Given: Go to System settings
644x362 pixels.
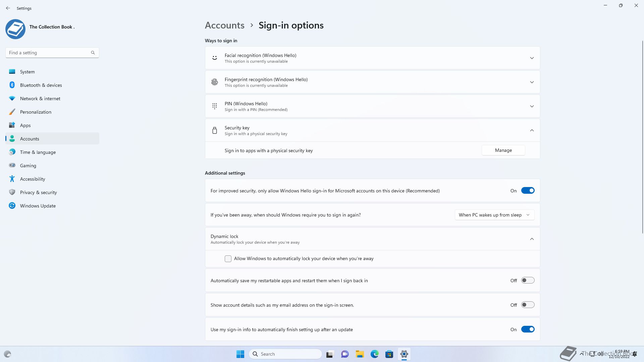Looking at the screenshot, I should 52,71.
